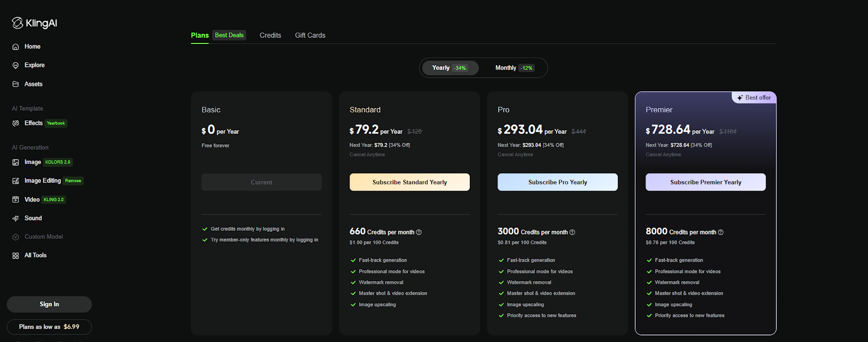Click the Best offer sparkle badge
Image resolution: width=868 pixels, height=342 pixels.
(754, 98)
